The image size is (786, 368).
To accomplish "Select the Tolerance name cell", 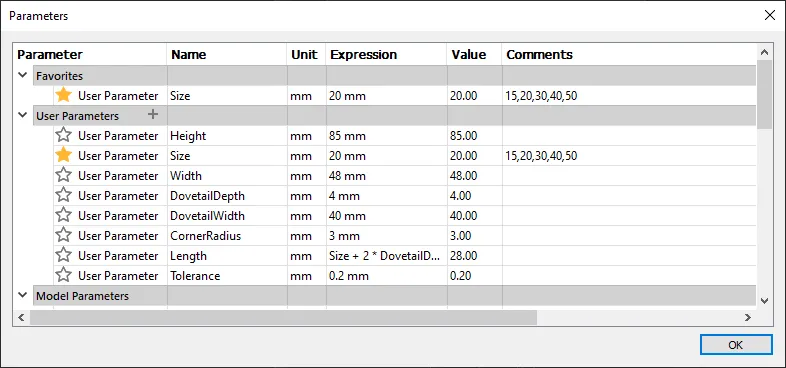I will [227, 276].
